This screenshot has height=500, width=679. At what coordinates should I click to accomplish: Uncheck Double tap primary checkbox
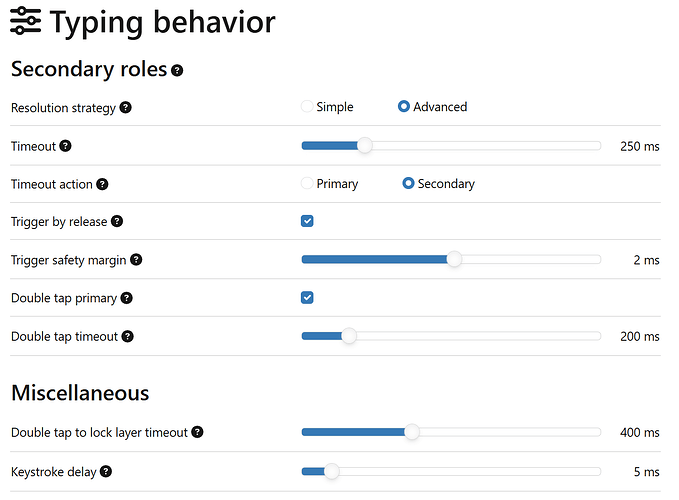(x=307, y=297)
